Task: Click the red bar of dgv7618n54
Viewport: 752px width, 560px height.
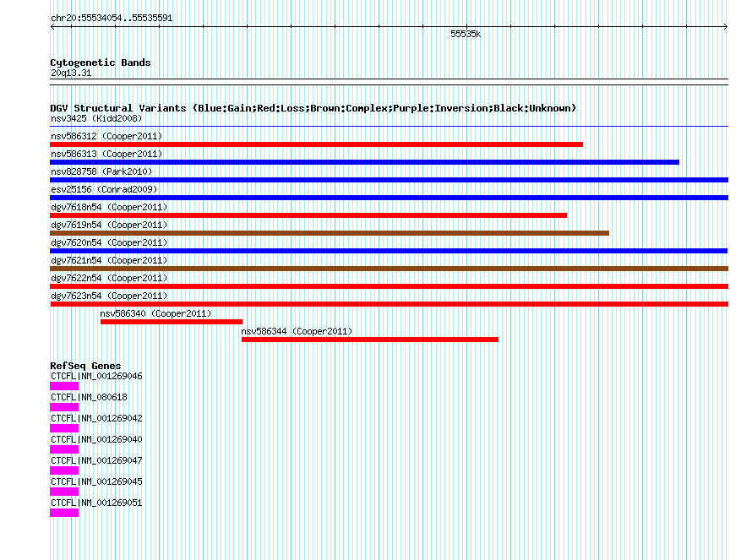Action: tap(308, 215)
